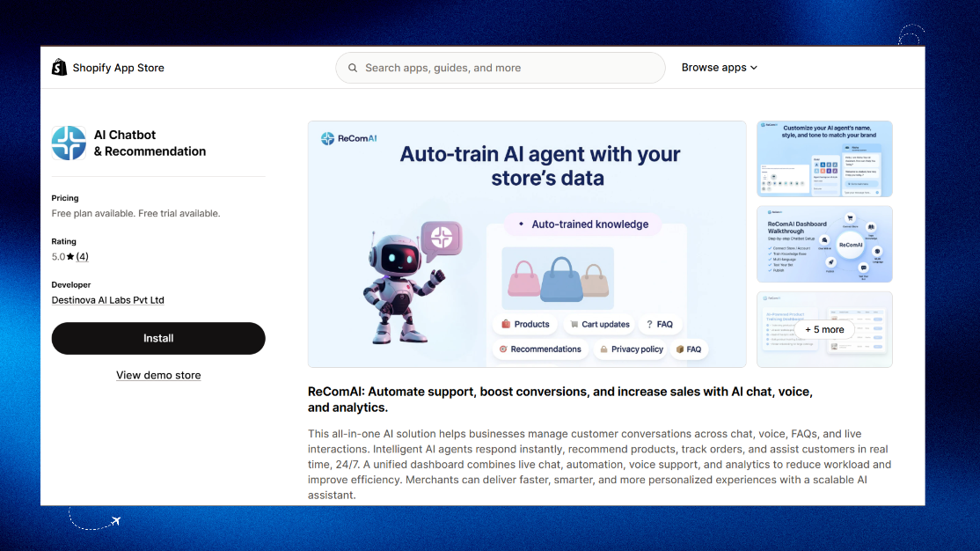
Task: Open Destinova AI Labs Pvt Ltd developer link
Action: (x=107, y=300)
